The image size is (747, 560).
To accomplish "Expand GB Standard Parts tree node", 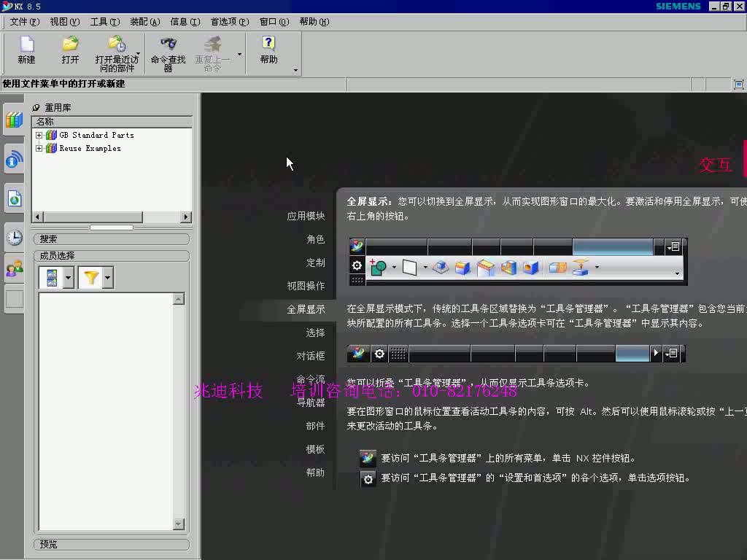I will [x=39, y=135].
